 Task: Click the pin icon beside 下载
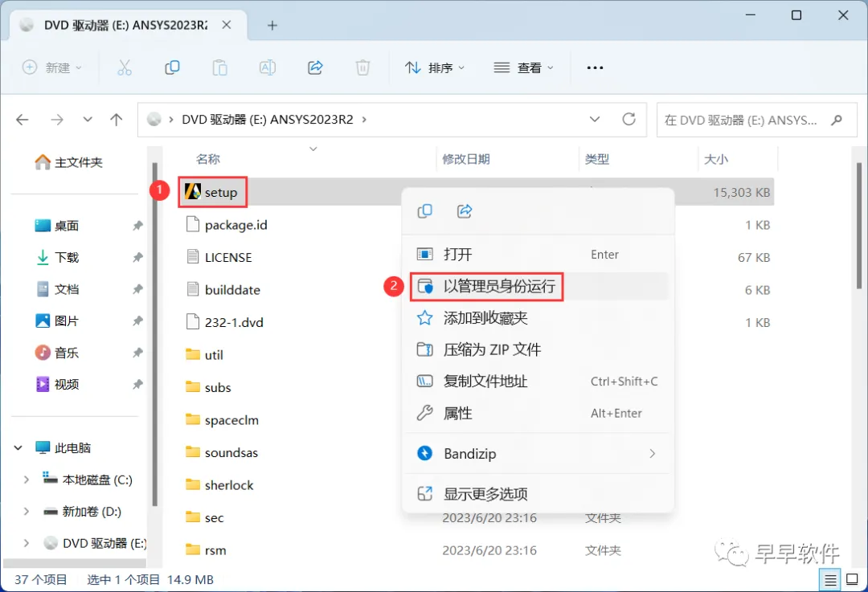pyautogui.click(x=137, y=257)
